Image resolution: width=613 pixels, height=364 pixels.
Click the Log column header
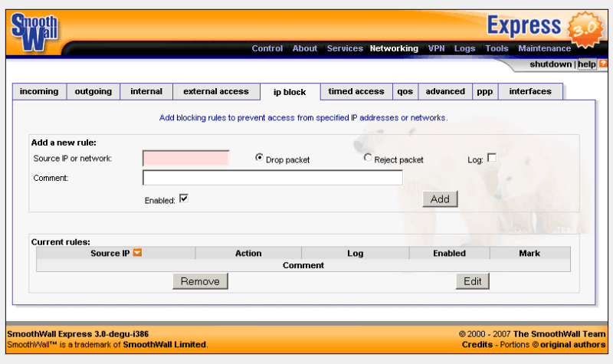pyautogui.click(x=356, y=253)
